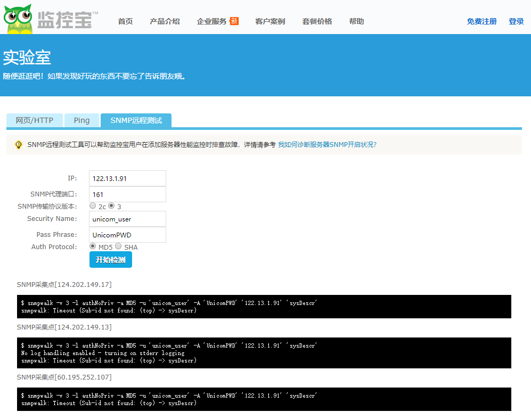531x420 pixels.
Task: Open the 企业服务 menu item
Action: click(211, 21)
